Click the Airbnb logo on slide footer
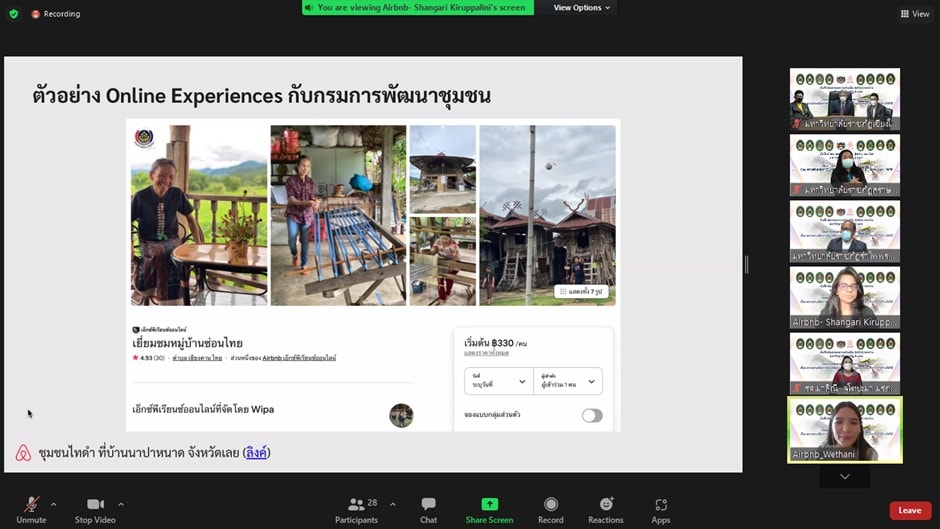Viewport: 940px width, 529px height. [x=23, y=453]
